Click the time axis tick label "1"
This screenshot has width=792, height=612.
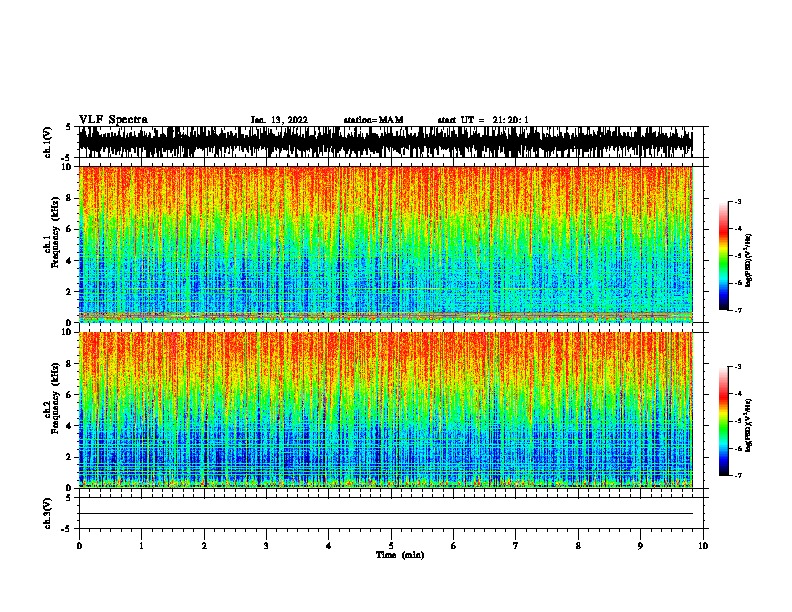point(141,546)
